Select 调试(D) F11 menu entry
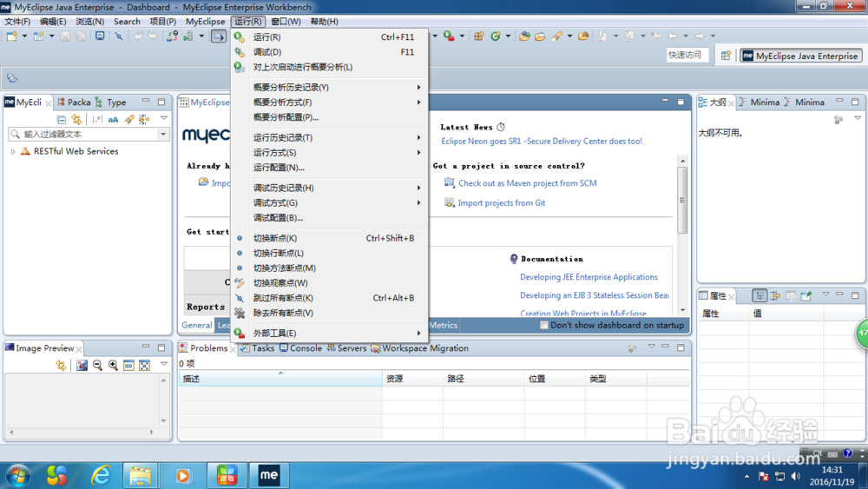The height and width of the screenshot is (489, 868). [329, 52]
